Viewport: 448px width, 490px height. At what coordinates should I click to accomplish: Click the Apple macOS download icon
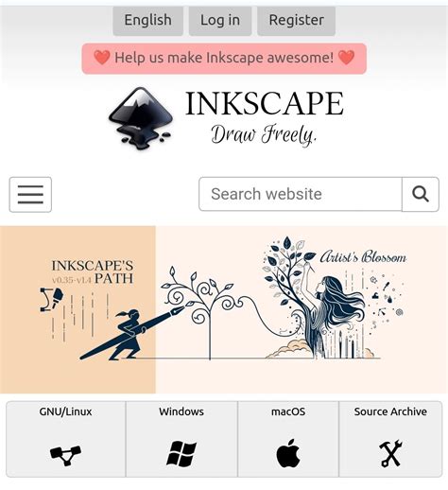click(x=288, y=453)
